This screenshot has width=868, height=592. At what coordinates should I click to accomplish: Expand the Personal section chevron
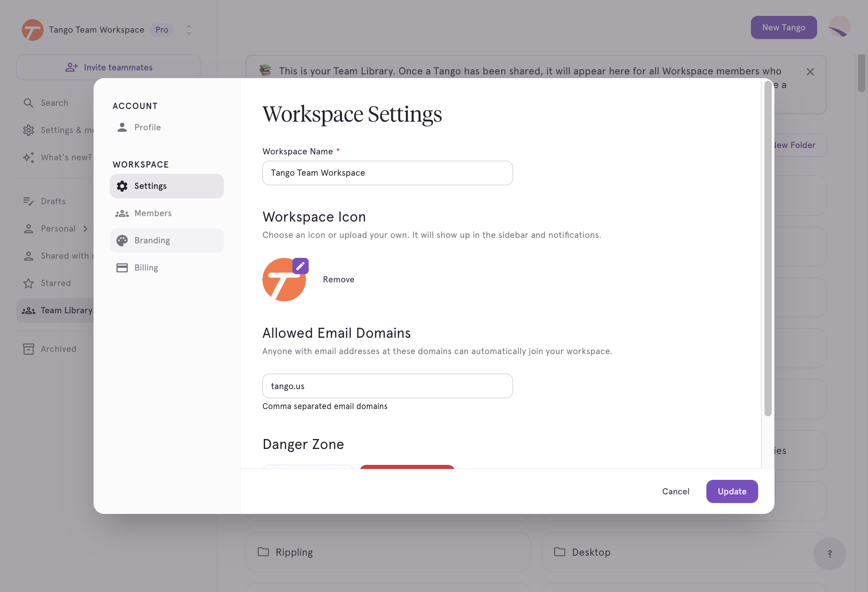85,229
